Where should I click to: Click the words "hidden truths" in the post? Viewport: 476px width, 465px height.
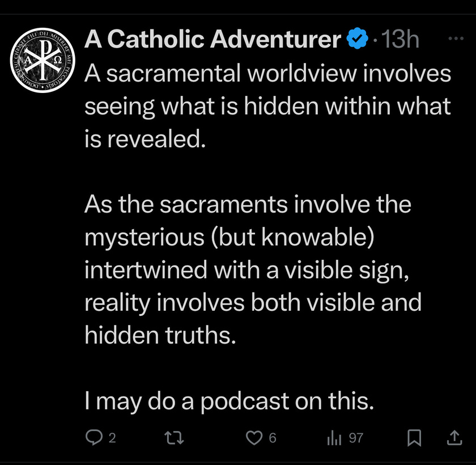[x=160, y=335]
